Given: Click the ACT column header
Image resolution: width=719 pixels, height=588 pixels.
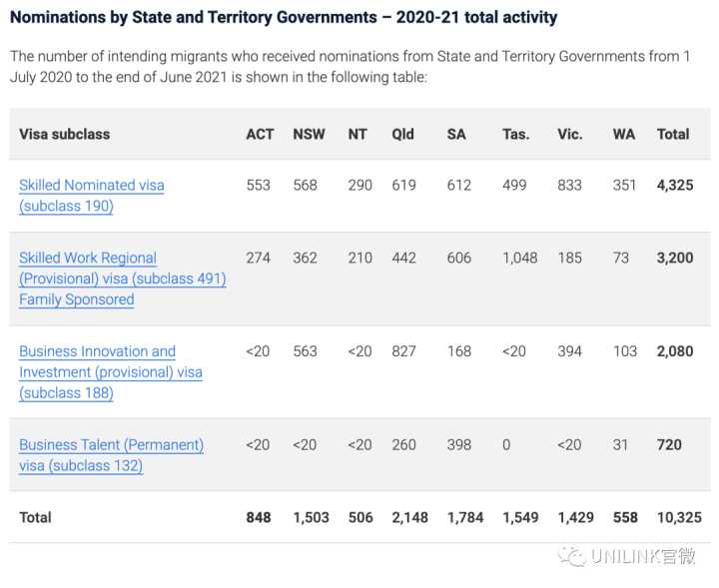Looking at the screenshot, I should (x=260, y=135).
